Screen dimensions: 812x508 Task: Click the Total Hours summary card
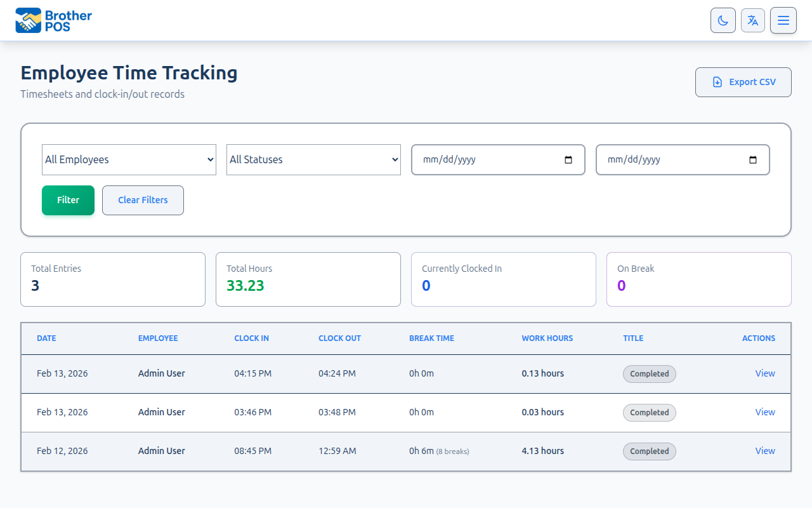point(308,279)
